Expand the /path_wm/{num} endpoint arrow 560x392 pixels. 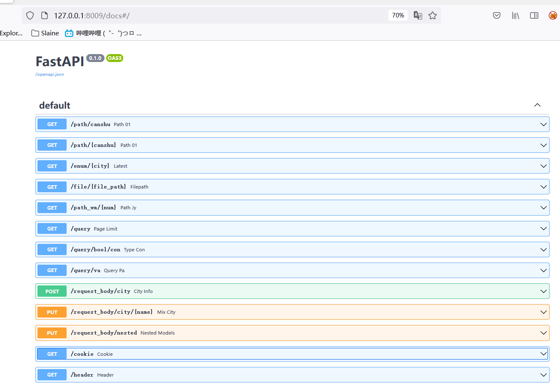click(543, 208)
